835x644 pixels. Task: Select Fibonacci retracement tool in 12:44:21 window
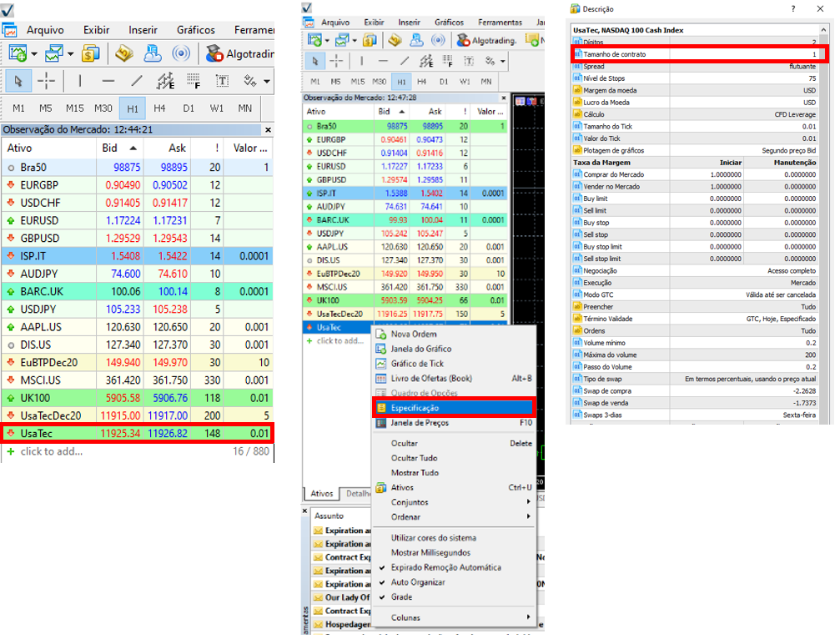tap(194, 81)
